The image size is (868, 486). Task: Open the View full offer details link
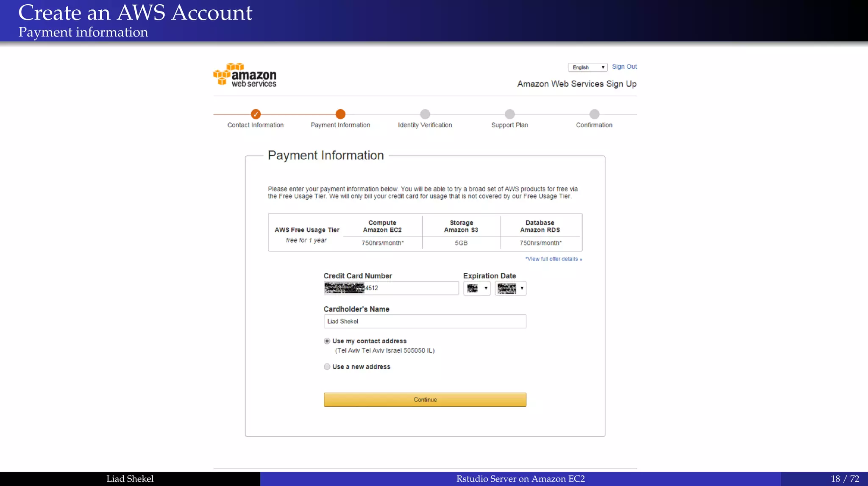[554, 259]
